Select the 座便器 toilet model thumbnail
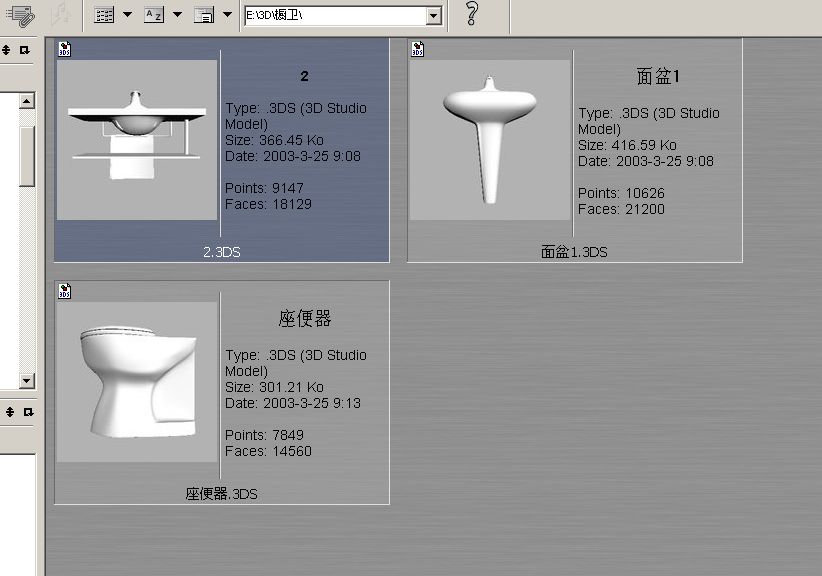Viewport: 822px width, 576px height. (137, 382)
